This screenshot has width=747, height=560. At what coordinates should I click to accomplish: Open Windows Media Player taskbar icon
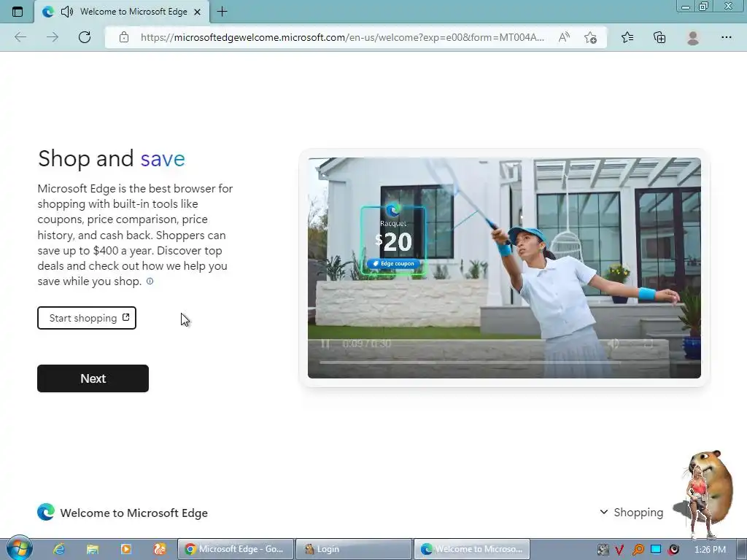click(125, 549)
